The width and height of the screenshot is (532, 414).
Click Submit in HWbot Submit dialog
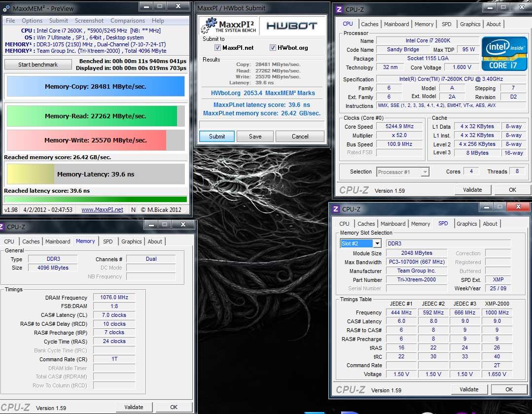pyautogui.click(x=217, y=137)
